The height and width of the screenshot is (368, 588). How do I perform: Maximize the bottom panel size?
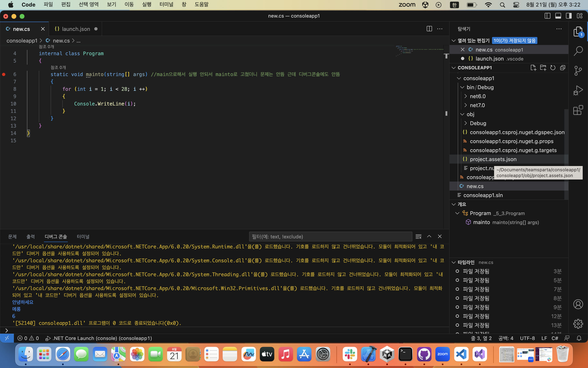coord(429,236)
